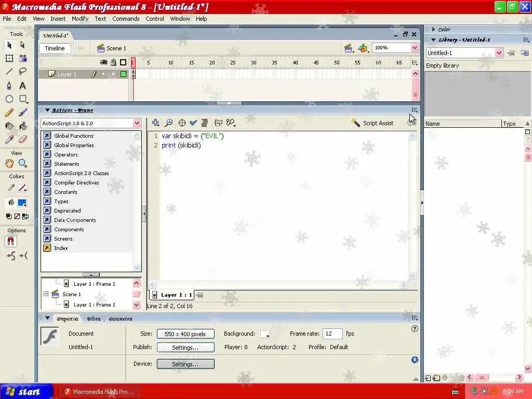
Task: Switch to the Filters tab
Action: [94, 319]
